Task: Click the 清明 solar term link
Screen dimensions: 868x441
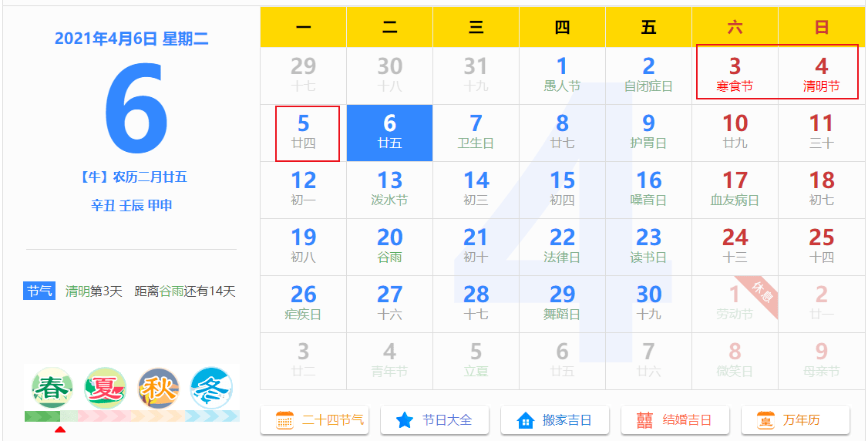Action: point(77,291)
